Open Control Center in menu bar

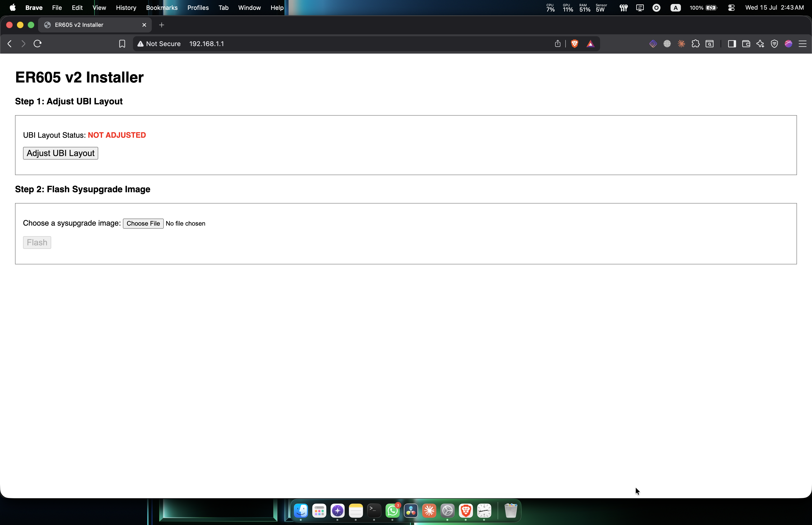point(731,8)
